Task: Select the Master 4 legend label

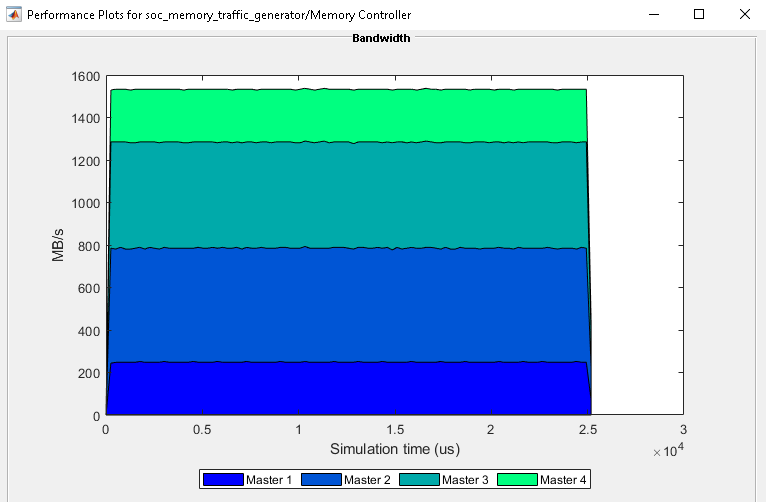Action: pos(563,480)
